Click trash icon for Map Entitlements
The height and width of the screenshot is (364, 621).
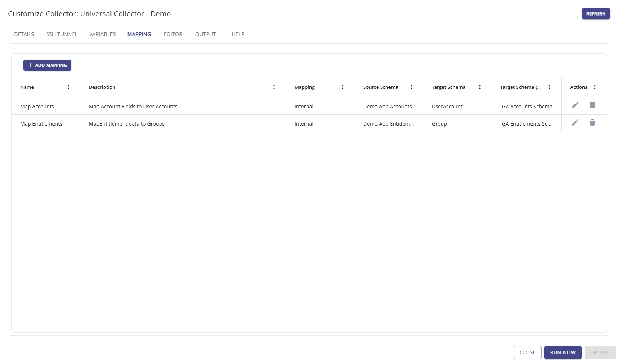pyautogui.click(x=592, y=122)
